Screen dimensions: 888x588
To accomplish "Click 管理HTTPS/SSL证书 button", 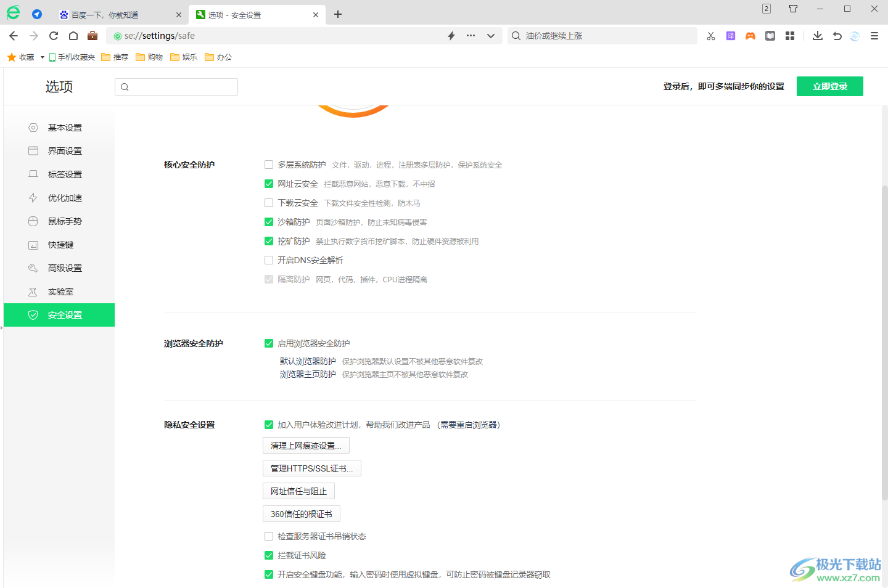I will pos(312,468).
